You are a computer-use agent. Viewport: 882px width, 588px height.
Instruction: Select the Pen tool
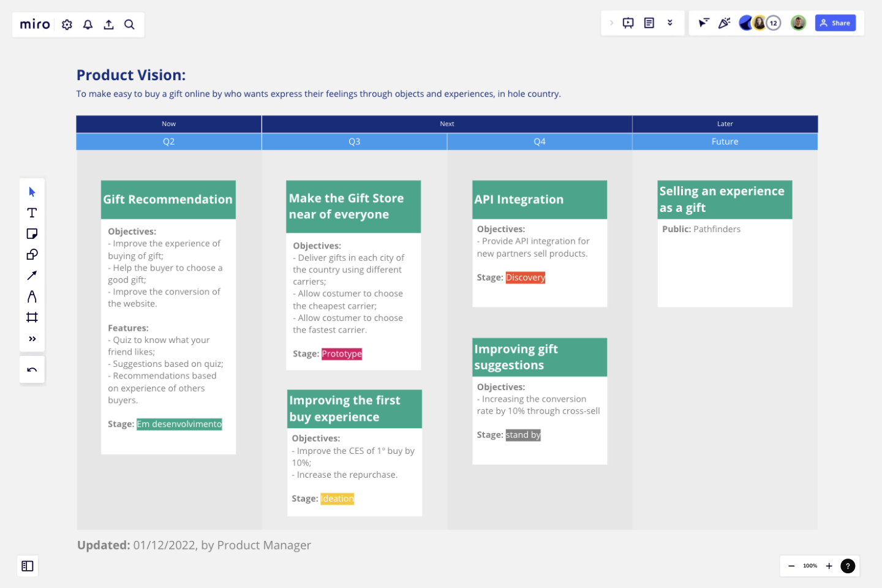(x=32, y=296)
